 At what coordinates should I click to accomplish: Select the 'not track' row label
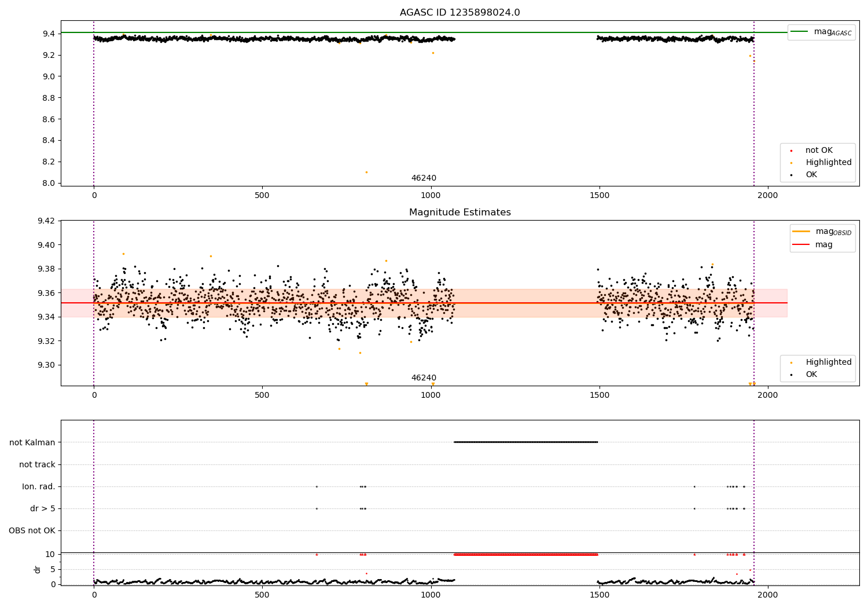(37, 464)
